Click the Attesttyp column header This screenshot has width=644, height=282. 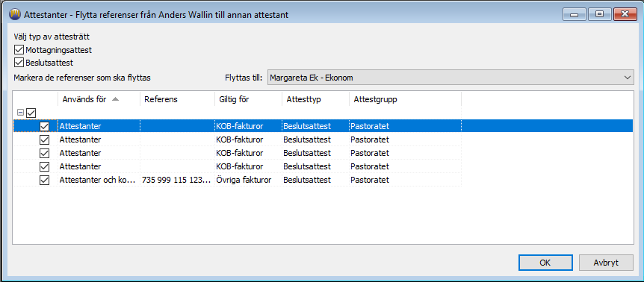(x=315, y=100)
